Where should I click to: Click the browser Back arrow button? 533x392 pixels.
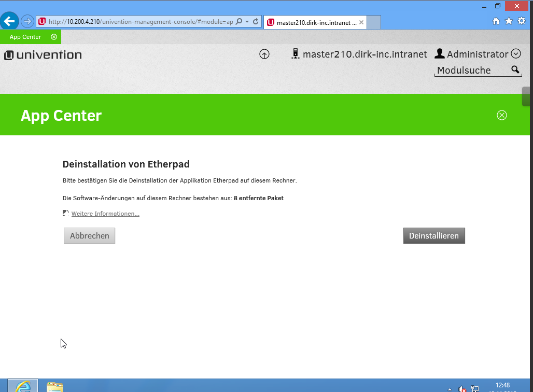tap(9, 21)
